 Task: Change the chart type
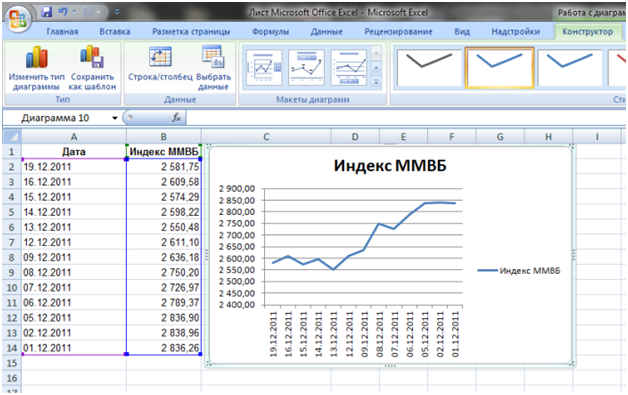tap(36, 68)
